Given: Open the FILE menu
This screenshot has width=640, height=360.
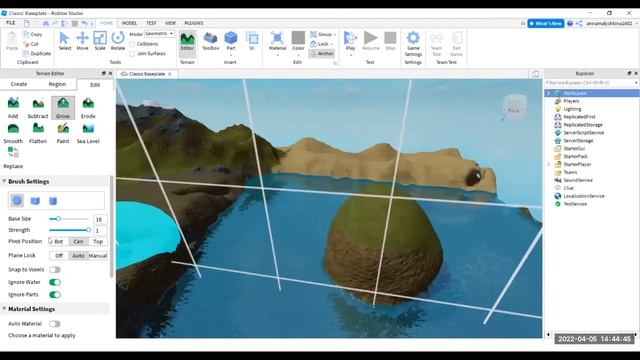Looking at the screenshot, I should [11, 23].
